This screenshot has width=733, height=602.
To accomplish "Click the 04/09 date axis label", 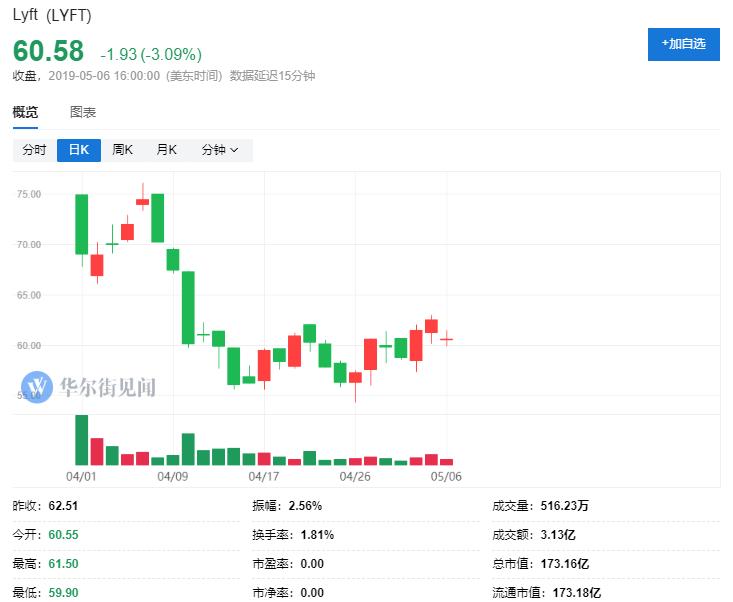I will click(x=172, y=476).
